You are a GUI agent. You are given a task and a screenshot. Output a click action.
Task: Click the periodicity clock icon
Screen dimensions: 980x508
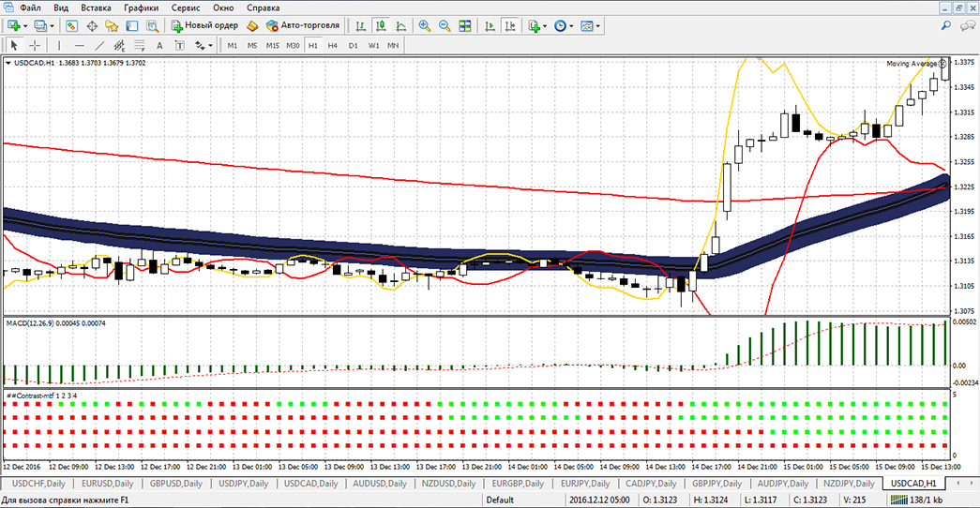tap(561, 25)
